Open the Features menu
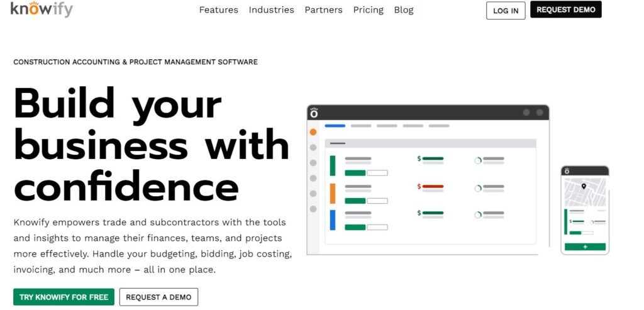Screen dimensions: 644x310 pos(218,10)
